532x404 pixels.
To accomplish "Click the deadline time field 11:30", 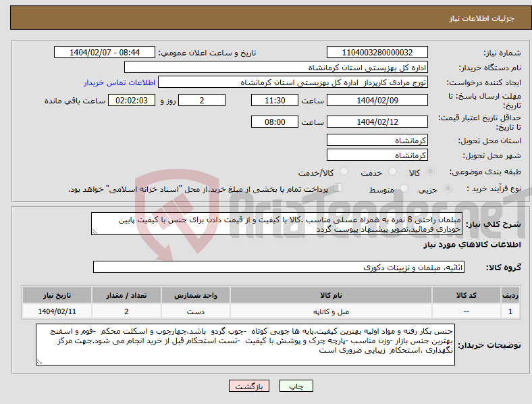I will 275,100.
